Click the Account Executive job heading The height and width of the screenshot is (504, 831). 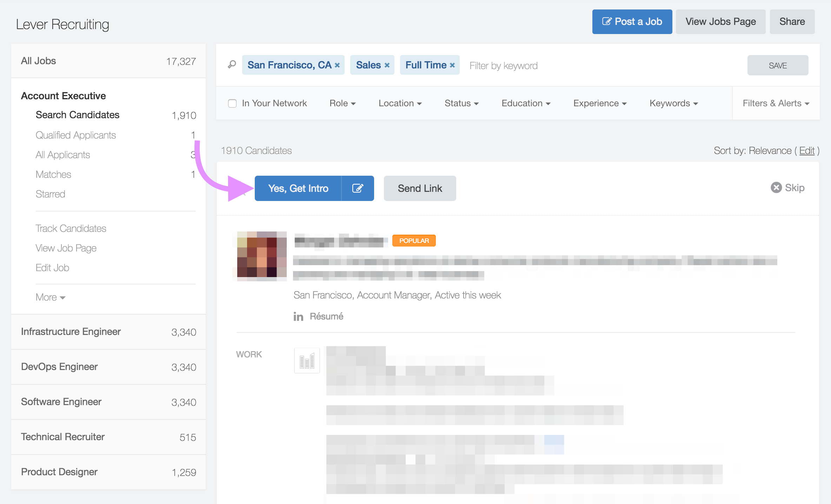tap(64, 96)
